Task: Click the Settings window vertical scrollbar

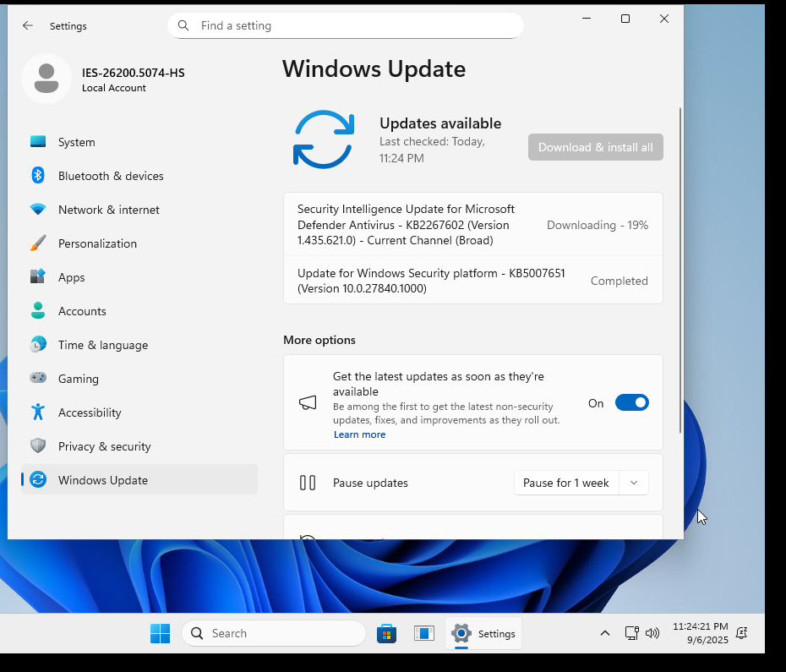Action: click(680, 270)
